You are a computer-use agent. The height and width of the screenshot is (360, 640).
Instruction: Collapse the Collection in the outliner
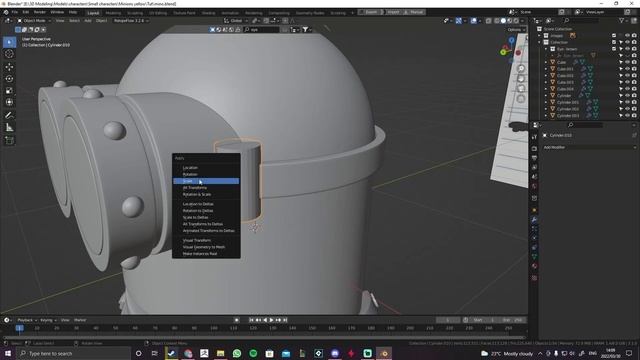540,42
